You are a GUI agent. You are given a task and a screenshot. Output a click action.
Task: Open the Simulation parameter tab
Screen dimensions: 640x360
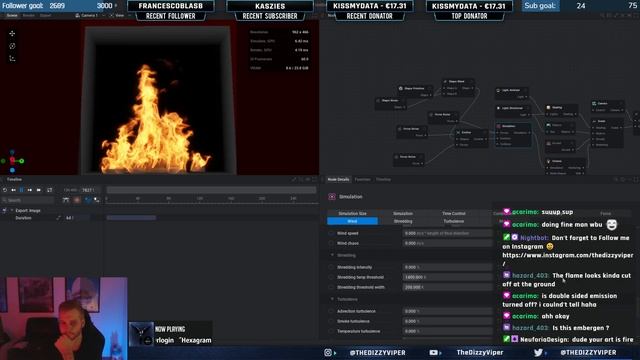(x=403, y=213)
